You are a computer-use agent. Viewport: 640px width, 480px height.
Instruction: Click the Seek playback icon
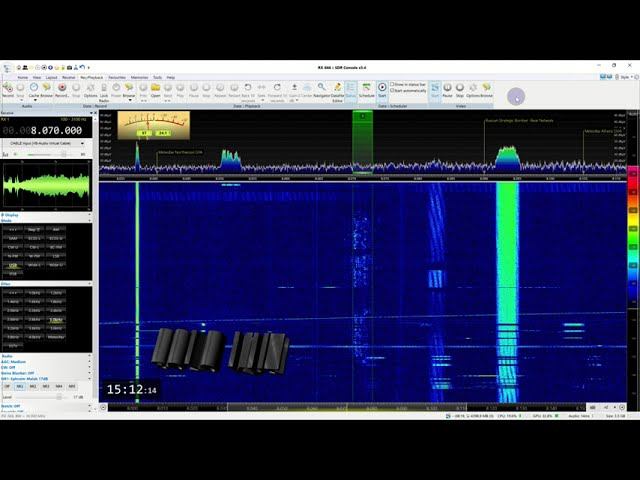[x=262, y=90]
